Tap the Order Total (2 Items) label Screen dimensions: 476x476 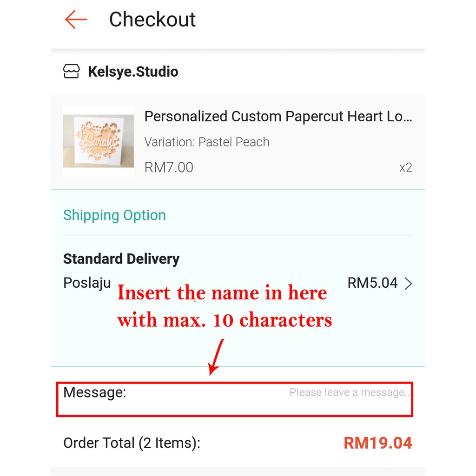pyautogui.click(x=132, y=443)
